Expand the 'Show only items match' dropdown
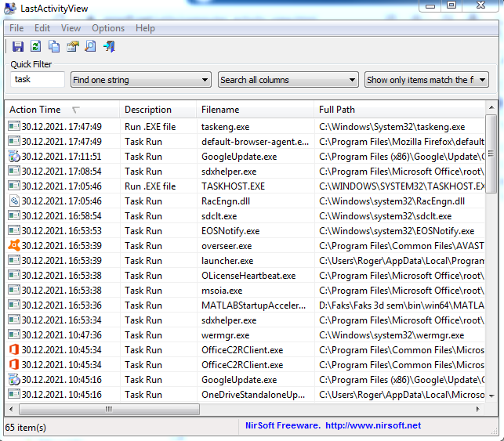 click(x=481, y=80)
